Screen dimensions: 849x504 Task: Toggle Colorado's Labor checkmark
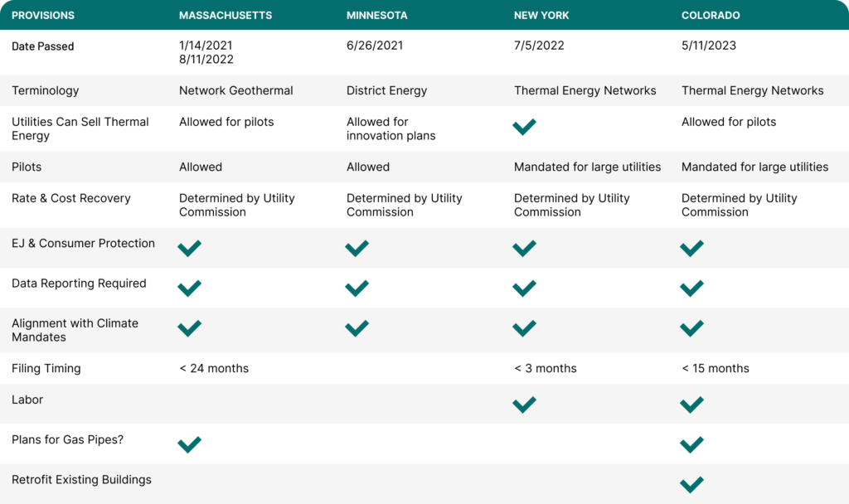pyautogui.click(x=691, y=405)
